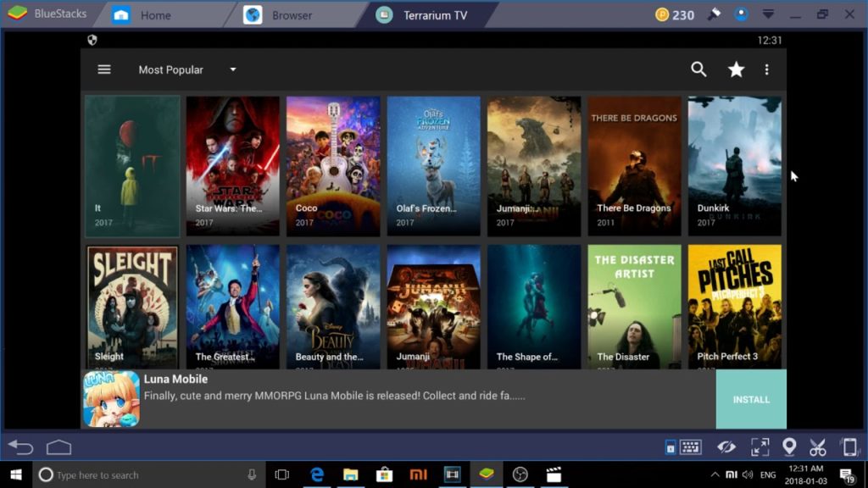Viewport: 868px width, 488px height.
Task: Open the search magnifier in Terrarium TV
Action: point(698,69)
